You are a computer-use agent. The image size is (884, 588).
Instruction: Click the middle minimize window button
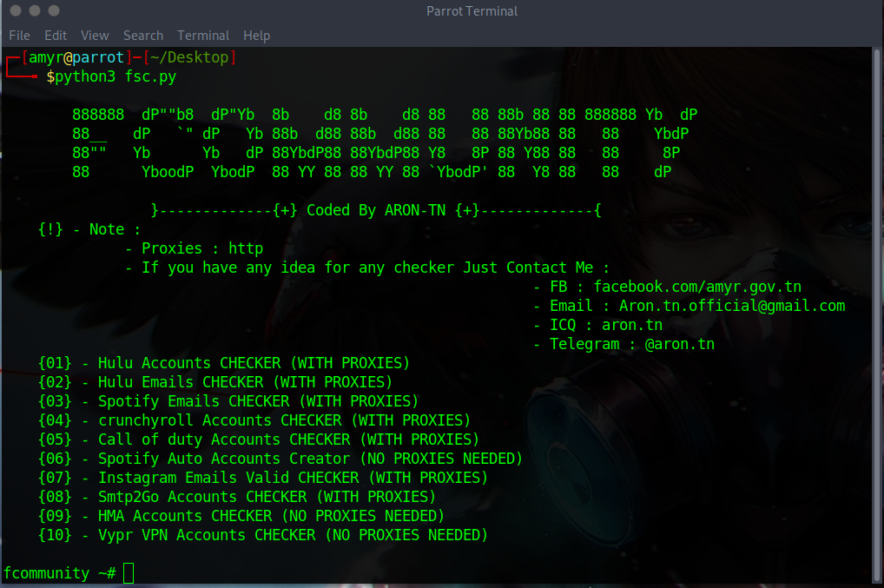[35, 10]
